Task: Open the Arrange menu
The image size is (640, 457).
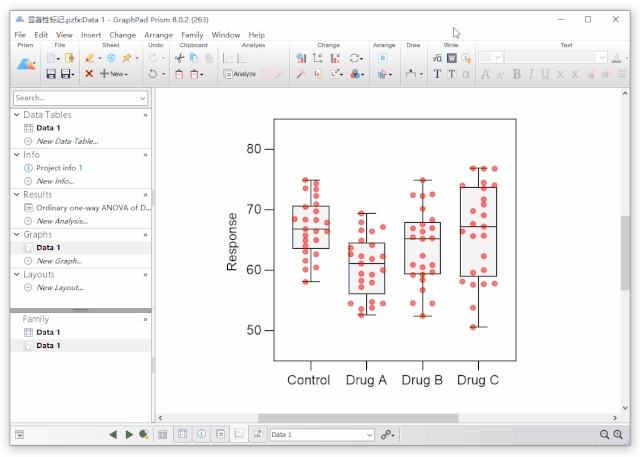Action: (x=158, y=35)
